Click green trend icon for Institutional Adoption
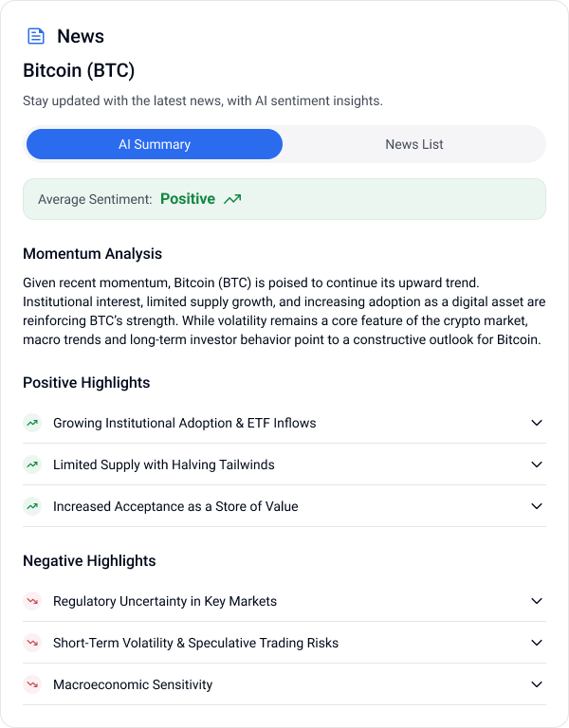Screen dimensions: 569x728 point(32,423)
